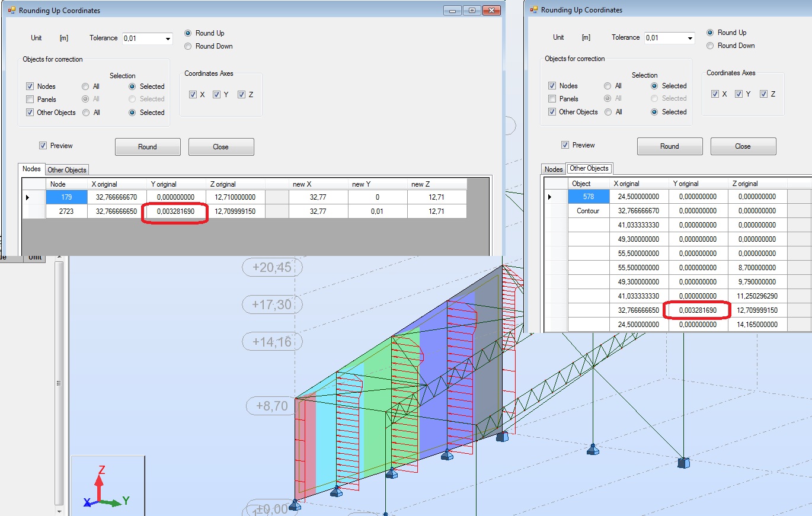Toggle Other Objects checkbox in left dialog

30,113
